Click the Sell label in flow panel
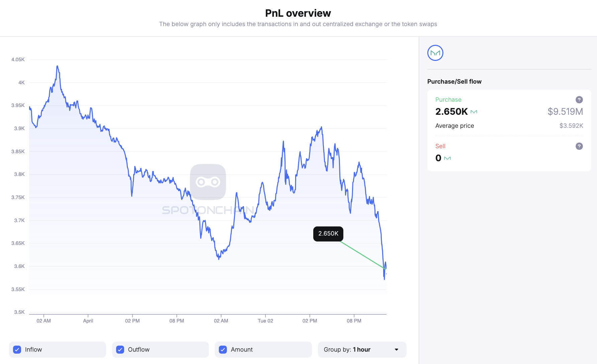Viewport: 597px width, 364px height. (440, 146)
